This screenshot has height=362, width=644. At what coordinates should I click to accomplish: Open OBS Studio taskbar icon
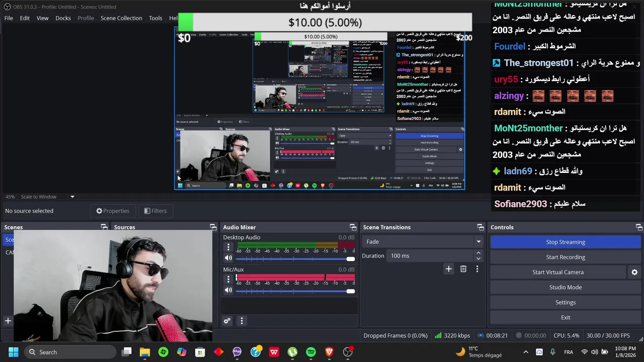tap(348, 352)
